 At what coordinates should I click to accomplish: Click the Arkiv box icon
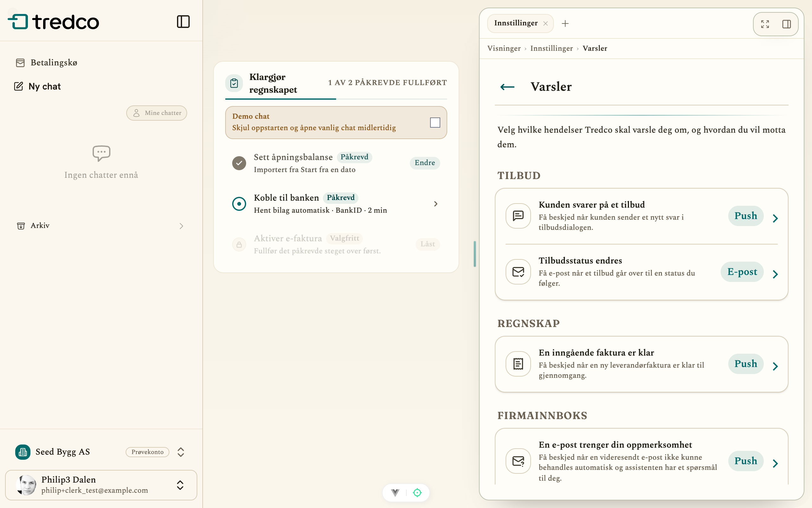[21, 226]
